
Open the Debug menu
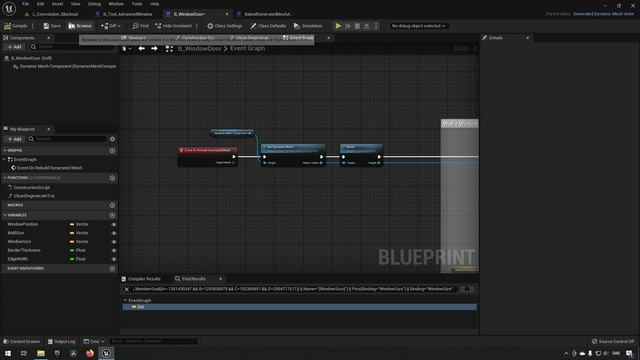[x=94, y=4]
